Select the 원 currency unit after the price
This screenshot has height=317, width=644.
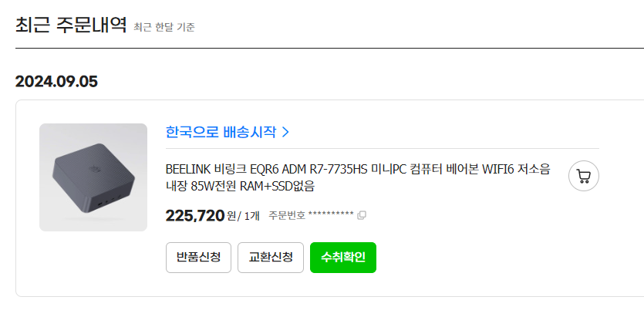pyautogui.click(x=231, y=216)
